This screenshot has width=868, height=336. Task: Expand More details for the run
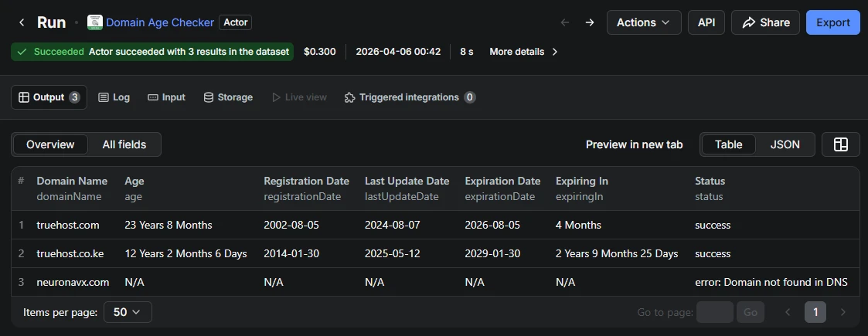pyautogui.click(x=524, y=52)
